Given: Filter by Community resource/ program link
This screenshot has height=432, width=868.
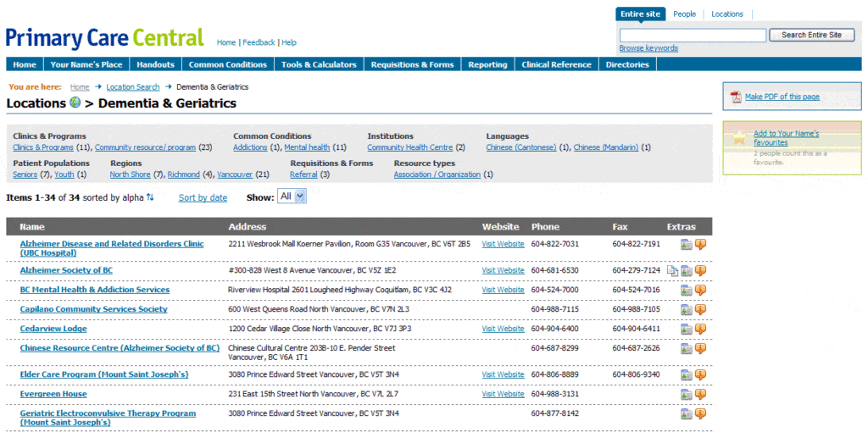Looking at the screenshot, I should pos(145,147).
